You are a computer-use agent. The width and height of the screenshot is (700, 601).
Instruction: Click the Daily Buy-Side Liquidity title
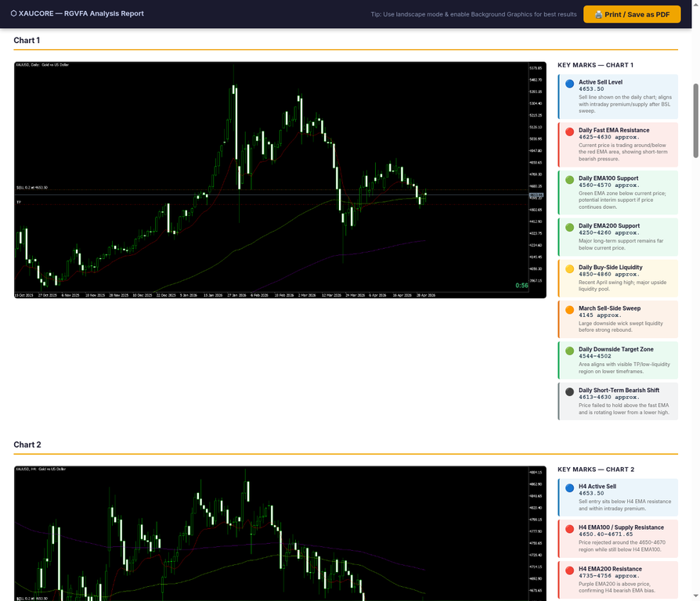pos(610,268)
